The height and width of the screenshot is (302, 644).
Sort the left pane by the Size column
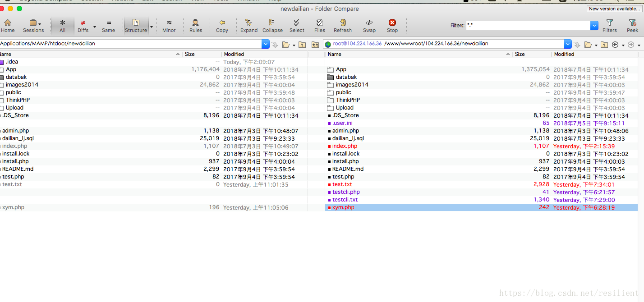(x=202, y=54)
